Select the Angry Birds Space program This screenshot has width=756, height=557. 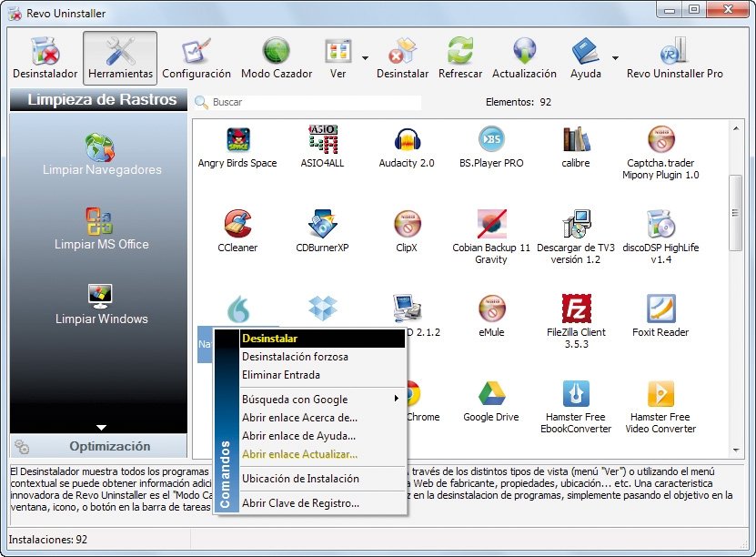coord(237,147)
